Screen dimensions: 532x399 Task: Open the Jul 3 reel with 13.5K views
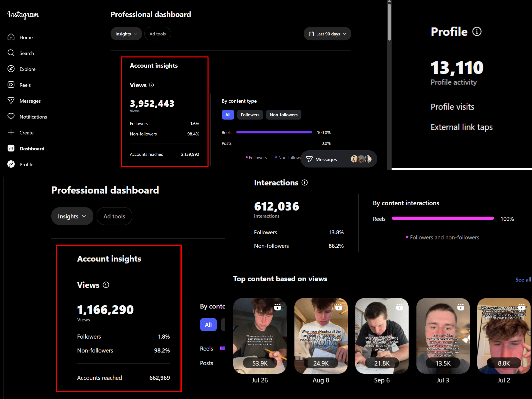point(443,336)
